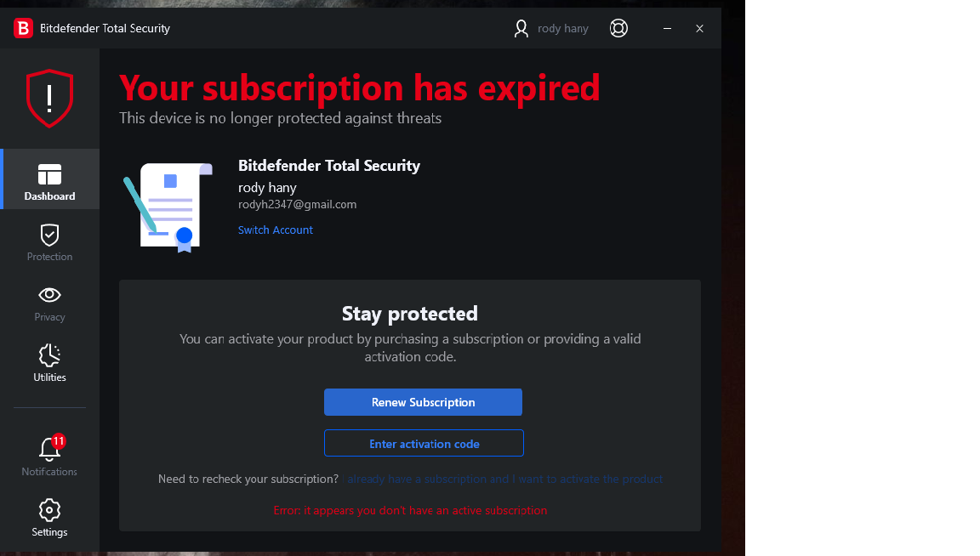Close the Bitdefender Total Security window
The height and width of the screenshot is (556, 980).
(x=699, y=28)
